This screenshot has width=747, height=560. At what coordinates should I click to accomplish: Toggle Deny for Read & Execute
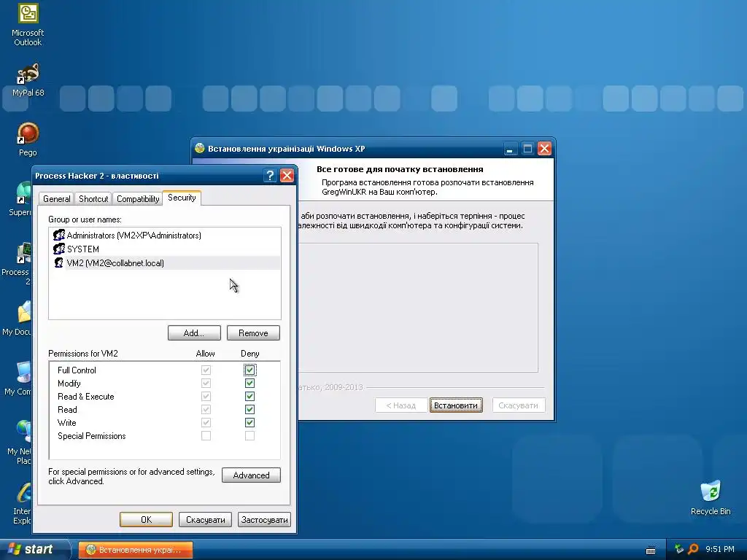coord(249,396)
